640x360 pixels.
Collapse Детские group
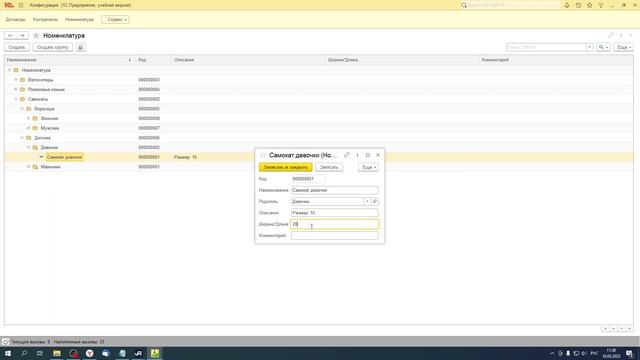tap(22, 138)
